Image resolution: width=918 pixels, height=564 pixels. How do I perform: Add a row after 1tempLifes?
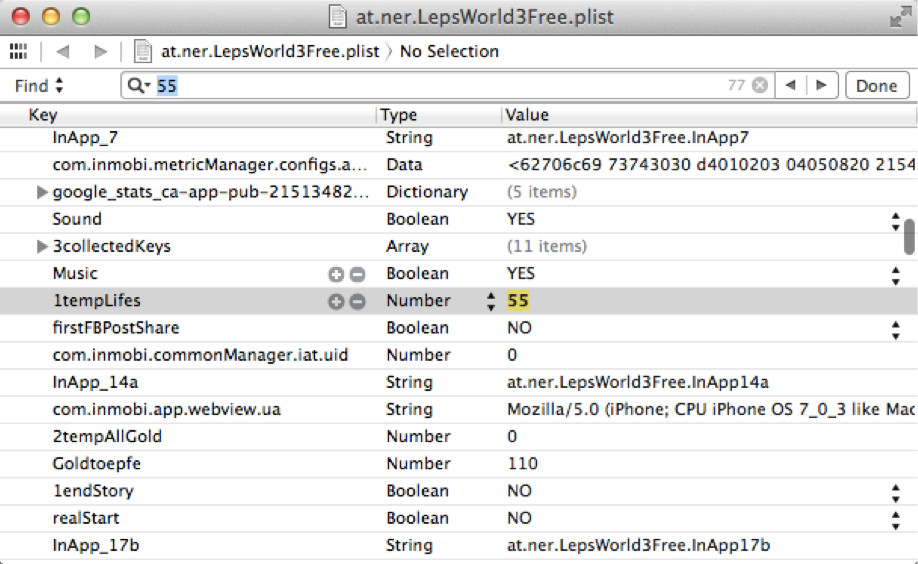tap(336, 301)
